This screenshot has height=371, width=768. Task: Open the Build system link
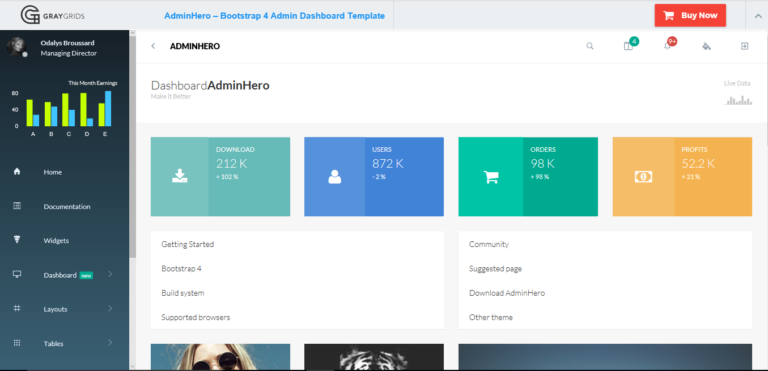click(183, 293)
